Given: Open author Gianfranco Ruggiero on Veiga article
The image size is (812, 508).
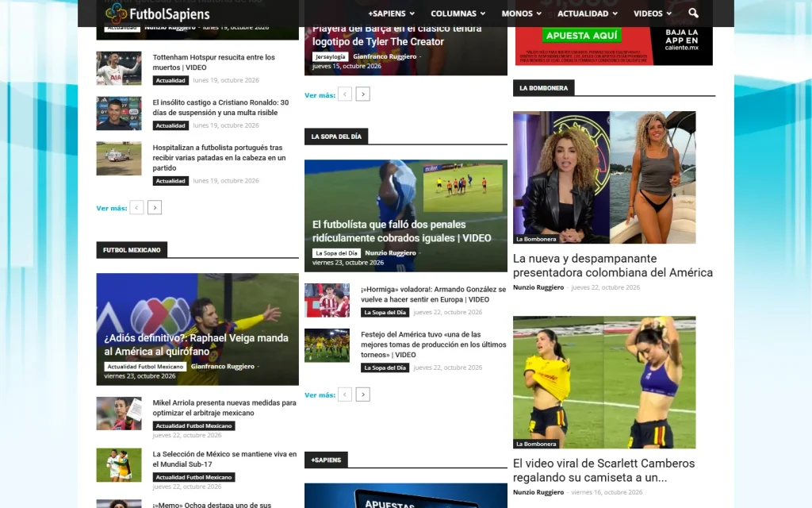Looking at the screenshot, I should [223, 367].
